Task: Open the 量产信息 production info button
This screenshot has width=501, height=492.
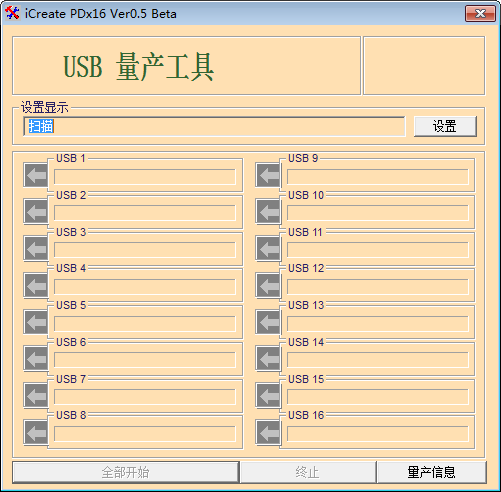Action: tap(431, 472)
